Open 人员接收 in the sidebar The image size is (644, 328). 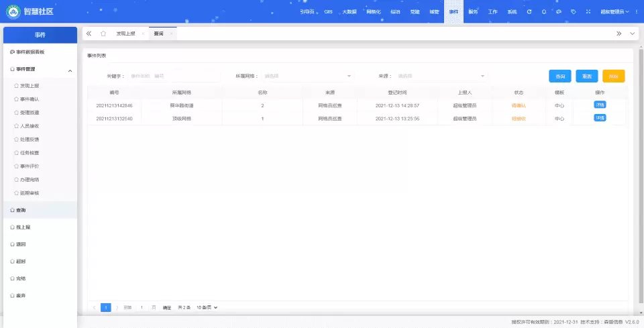40,126
